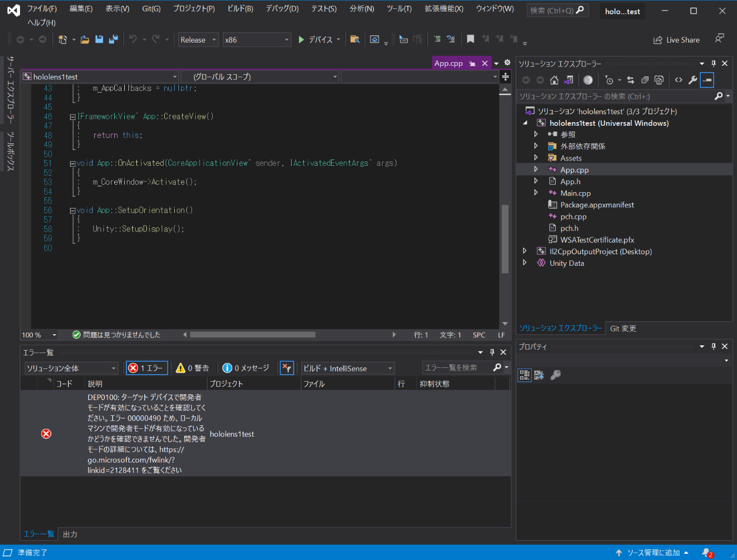Open the editor tab settings gear icon

(507, 63)
